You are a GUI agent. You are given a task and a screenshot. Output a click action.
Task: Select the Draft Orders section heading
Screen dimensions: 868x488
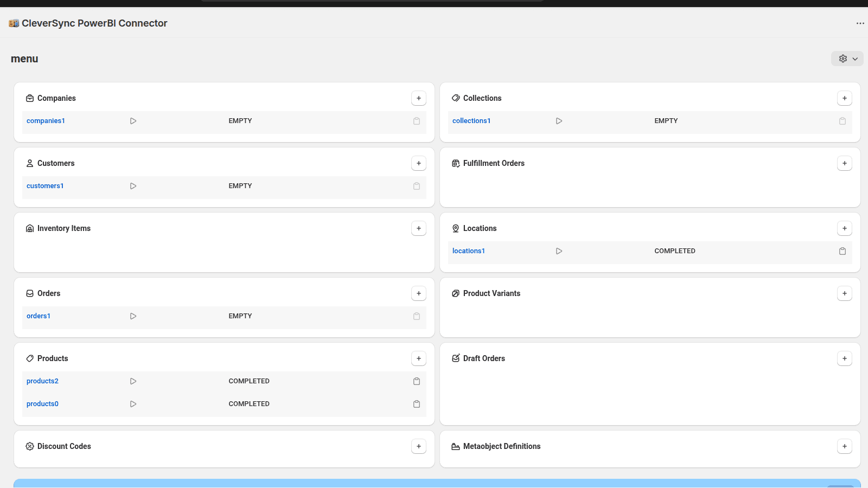pyautogui.click(x=484, y=358)
